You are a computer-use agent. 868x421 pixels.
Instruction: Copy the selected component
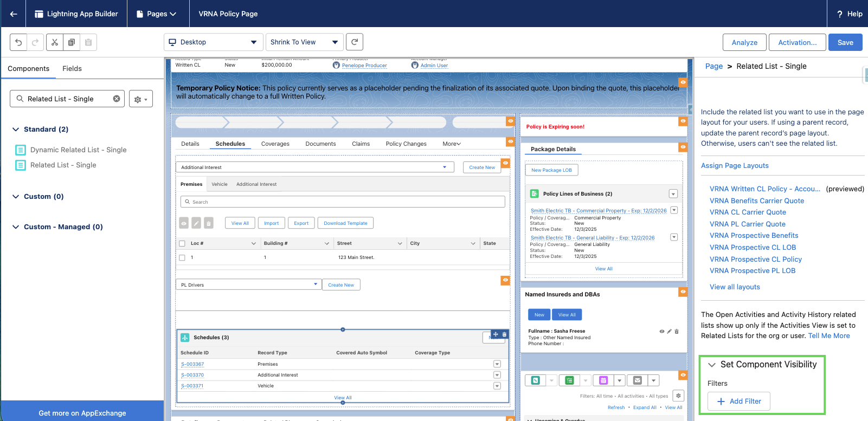click(72, 42)
